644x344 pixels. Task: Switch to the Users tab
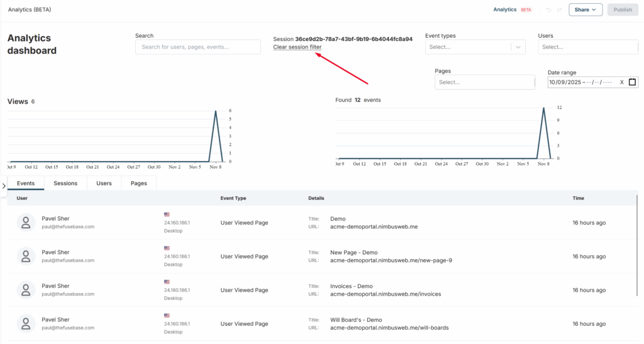[x=104, y=184]
